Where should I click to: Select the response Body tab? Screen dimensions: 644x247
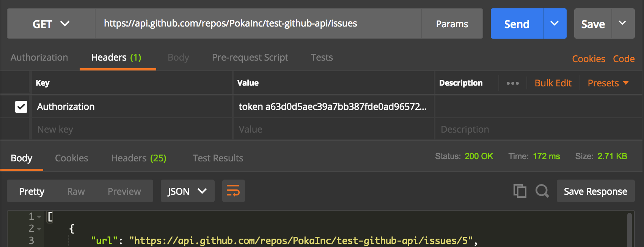click(22, 158)
